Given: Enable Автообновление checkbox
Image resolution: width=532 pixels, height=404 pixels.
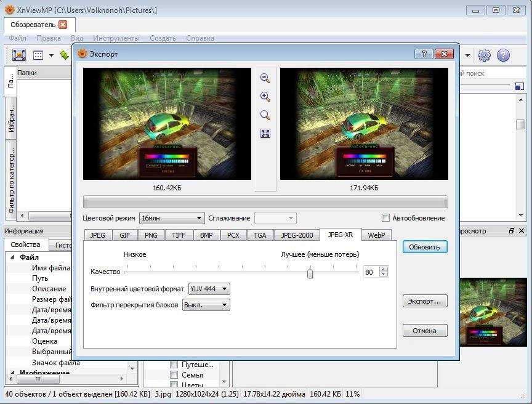Looking at the screenshot, I should pos(385,218).
